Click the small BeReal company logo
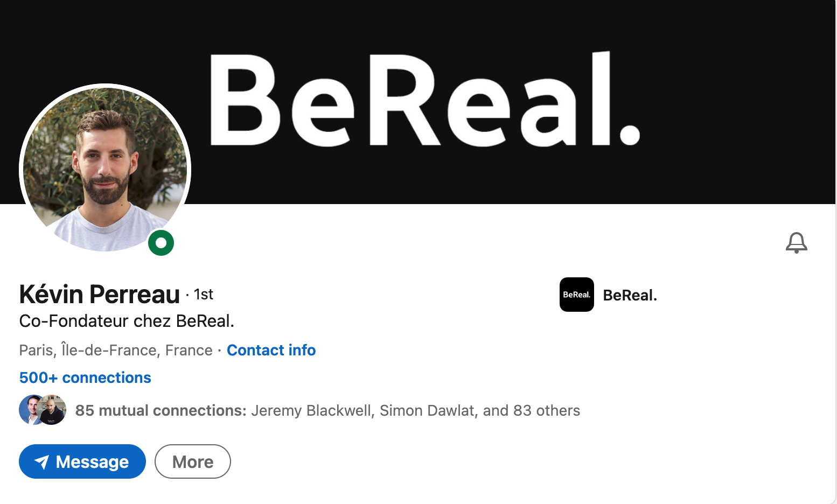 pos(576,295)
